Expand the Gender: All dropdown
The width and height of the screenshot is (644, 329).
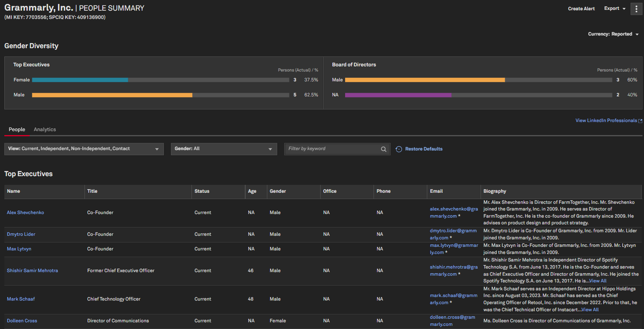click(x=223, y=149)
